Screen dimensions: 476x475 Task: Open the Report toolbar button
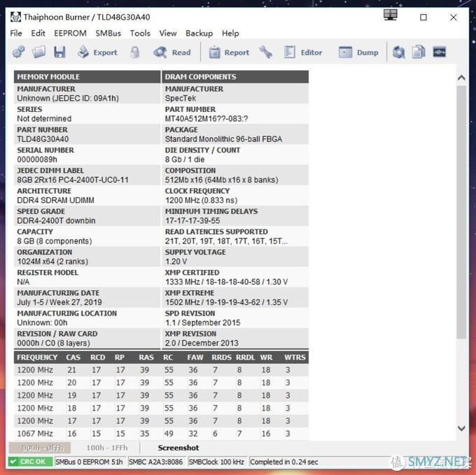click(229, 52)
